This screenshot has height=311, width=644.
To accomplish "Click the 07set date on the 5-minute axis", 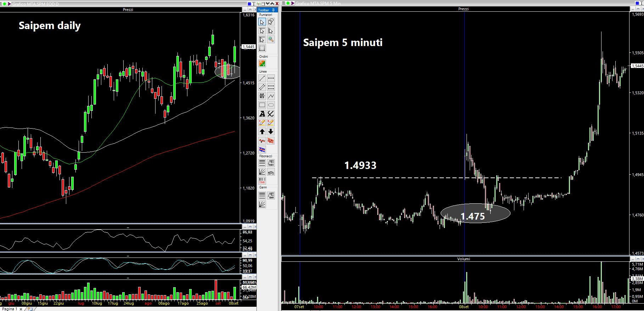I will coord(299,307).
